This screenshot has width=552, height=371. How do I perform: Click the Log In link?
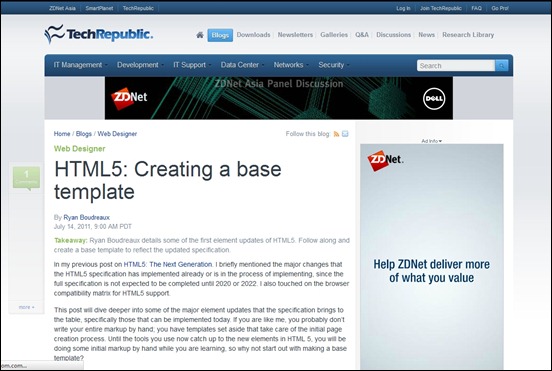[x=403, y=8]
